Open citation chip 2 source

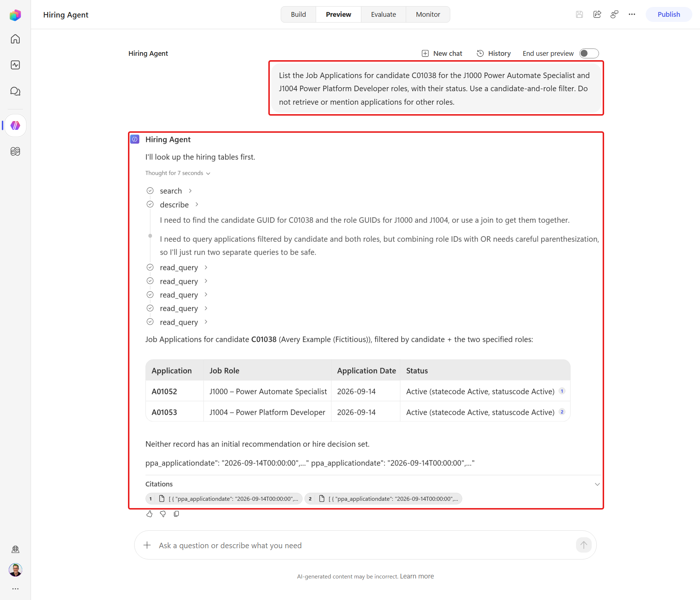click(x=383, y=499)
